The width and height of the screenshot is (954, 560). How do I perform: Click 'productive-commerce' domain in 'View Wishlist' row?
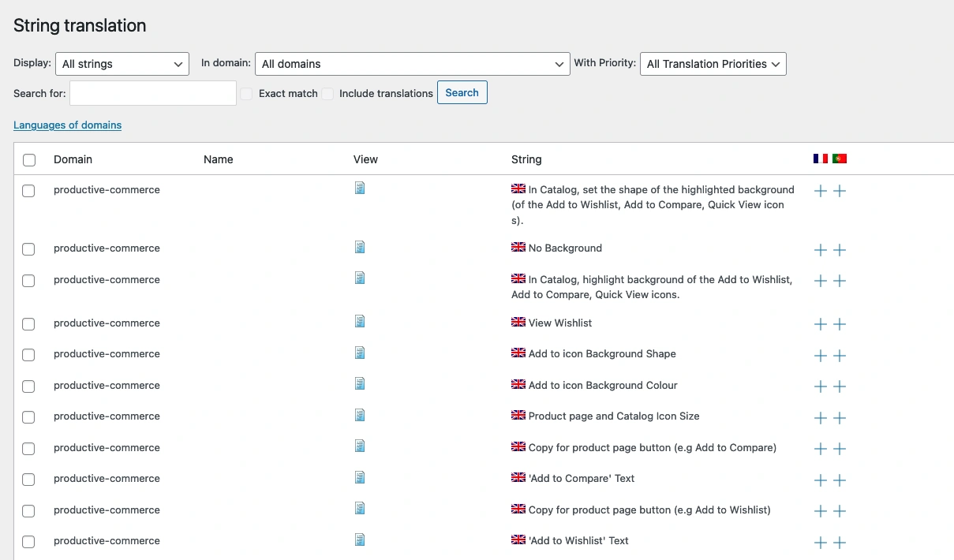coord(107,323)
